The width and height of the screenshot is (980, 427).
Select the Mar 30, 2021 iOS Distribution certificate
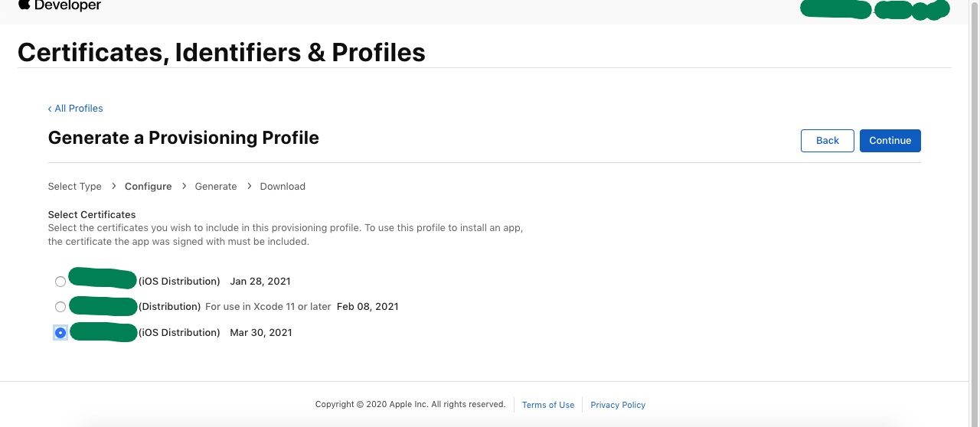[60, 333]
